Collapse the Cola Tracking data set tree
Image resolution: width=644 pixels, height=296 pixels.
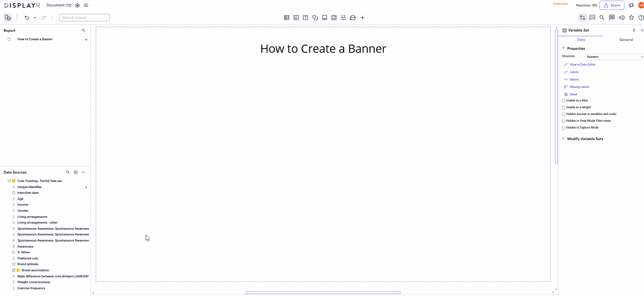coord(9,181)
